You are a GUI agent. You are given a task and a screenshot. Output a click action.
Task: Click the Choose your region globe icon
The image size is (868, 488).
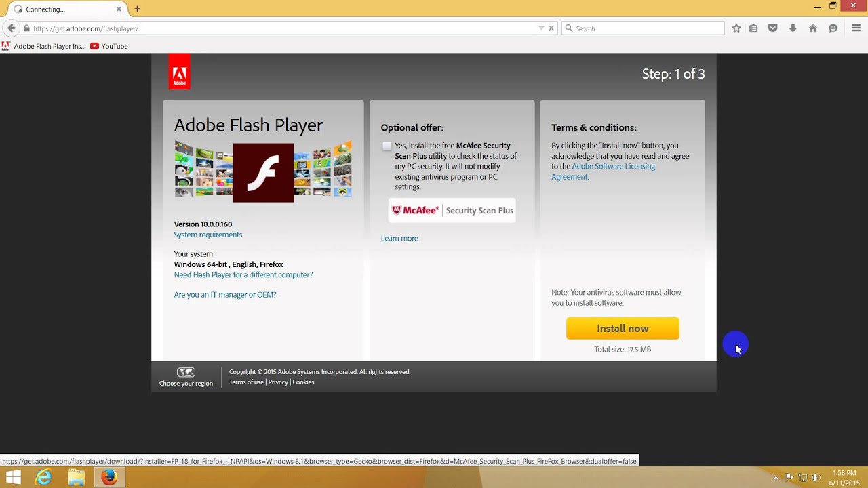click(186, 372)
